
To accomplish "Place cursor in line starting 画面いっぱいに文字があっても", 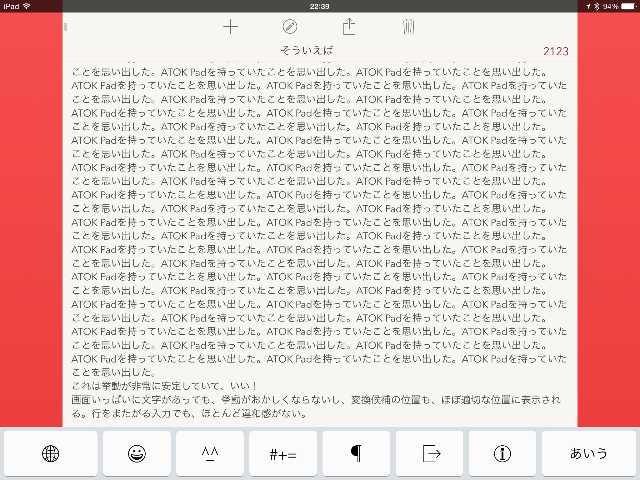I will pyautogui.click(x=316, y=400).
